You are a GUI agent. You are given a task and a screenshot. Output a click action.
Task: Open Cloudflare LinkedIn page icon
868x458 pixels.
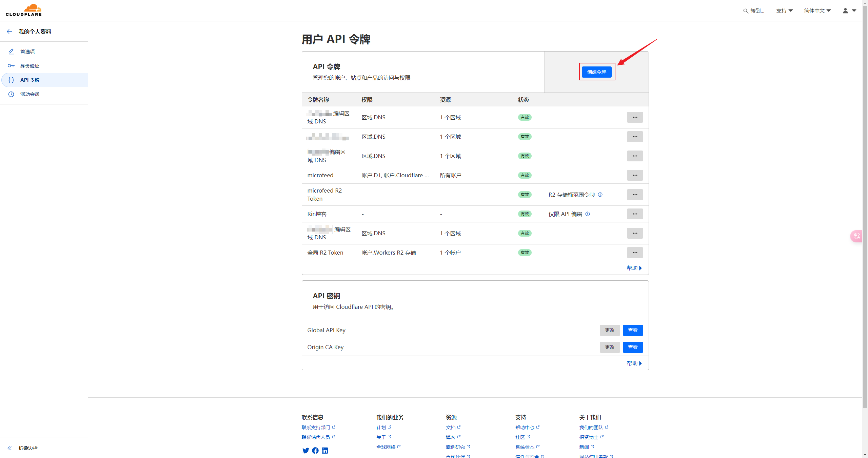tap(325, 450)
